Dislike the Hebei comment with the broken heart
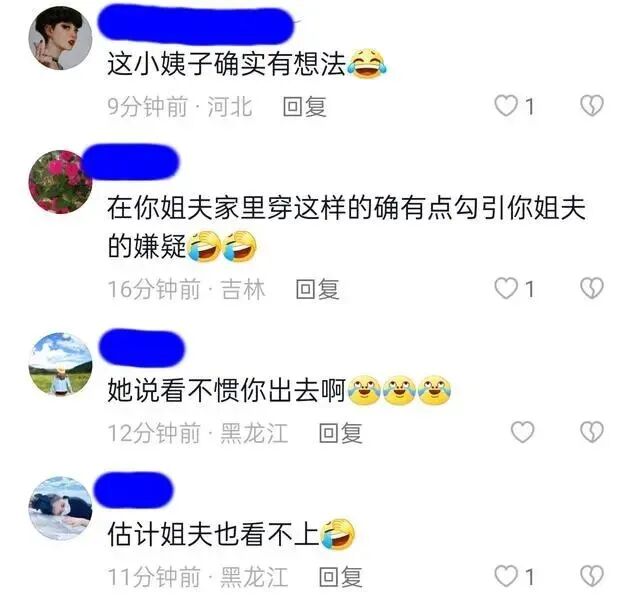This screenshot has height=603, width=640. tap(592, 106)
